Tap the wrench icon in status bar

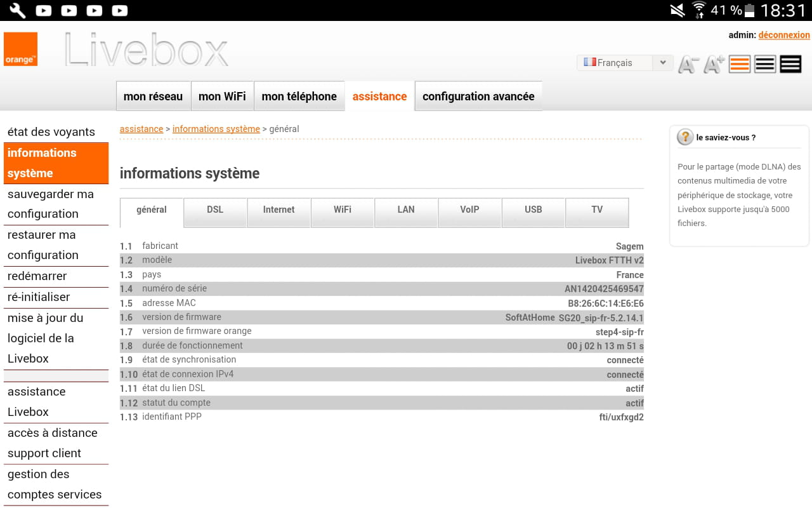pyautogui.click(x=17, y=10)
